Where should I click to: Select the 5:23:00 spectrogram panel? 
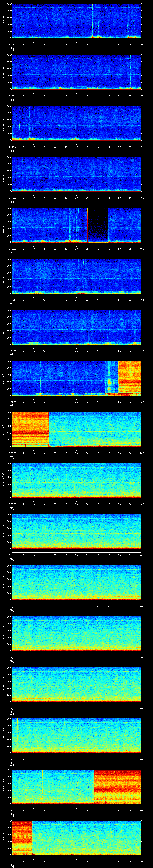77,480
